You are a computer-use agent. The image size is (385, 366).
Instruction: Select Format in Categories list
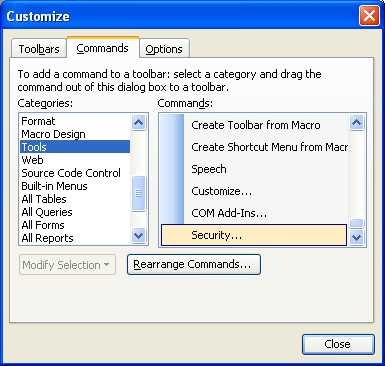(x=75, y=121)
